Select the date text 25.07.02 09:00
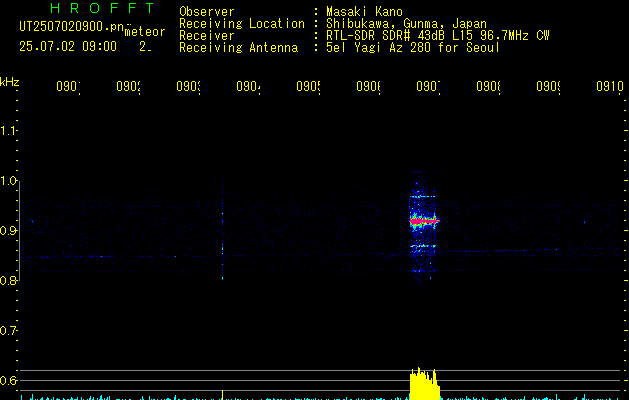 click(x=68, y=47)
